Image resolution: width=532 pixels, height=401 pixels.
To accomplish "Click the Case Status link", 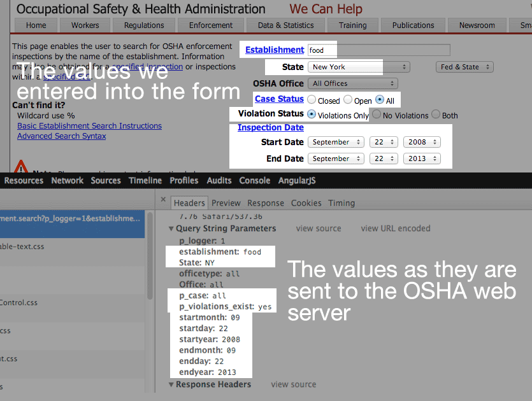I will click(279, 99).
